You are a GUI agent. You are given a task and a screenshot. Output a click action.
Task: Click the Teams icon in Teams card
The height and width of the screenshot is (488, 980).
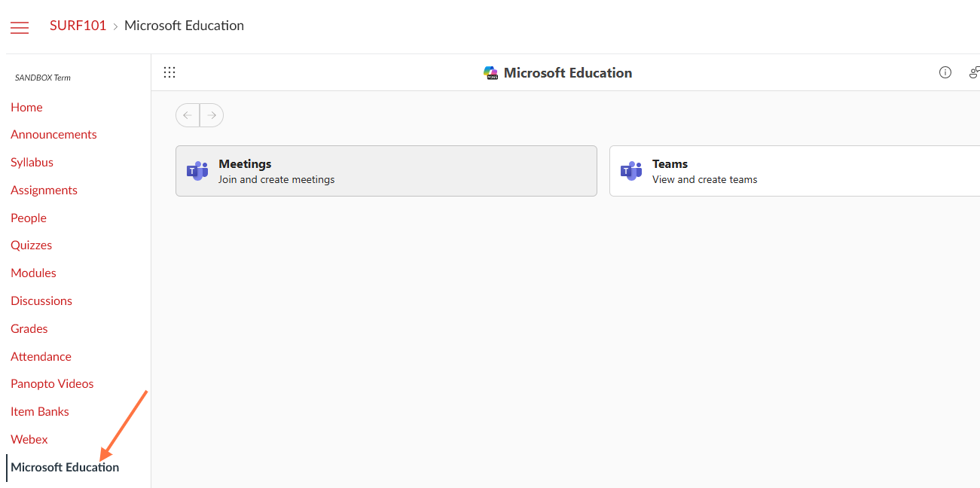pyautogui.click(x=631, y=171)
